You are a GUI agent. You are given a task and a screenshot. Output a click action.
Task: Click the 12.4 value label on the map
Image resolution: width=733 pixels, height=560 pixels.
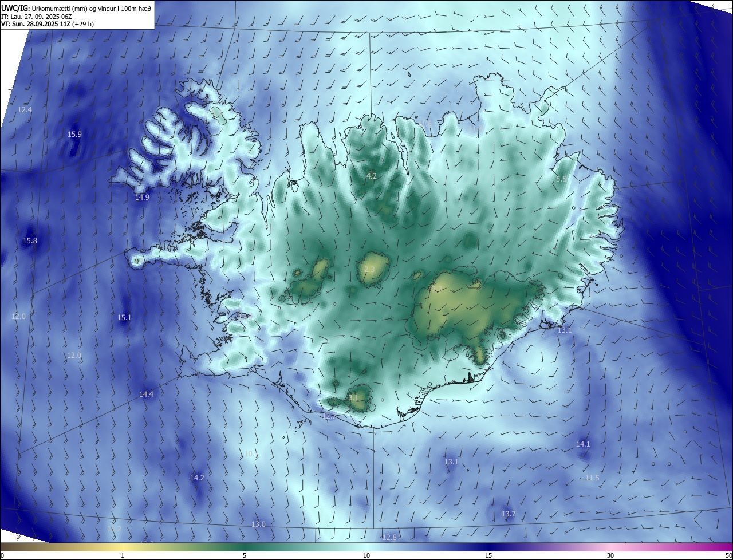(25, 109)
